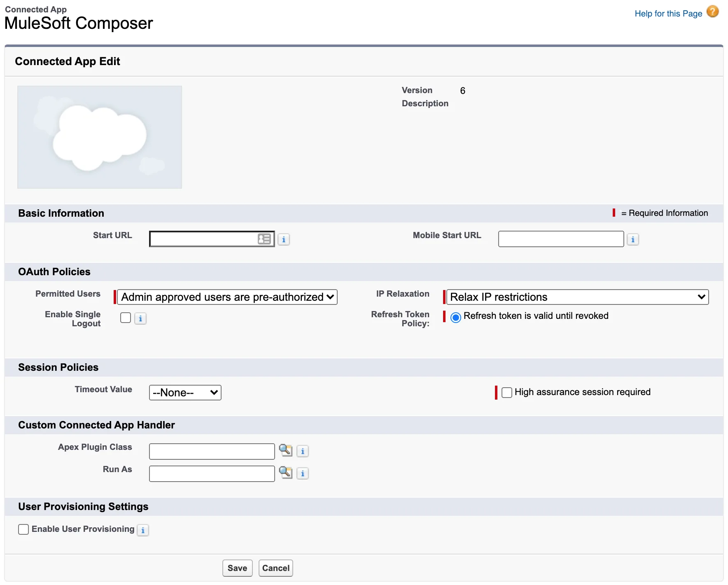
Task: Check the Enable Single Logout checkbox
Action: (126, 318)
